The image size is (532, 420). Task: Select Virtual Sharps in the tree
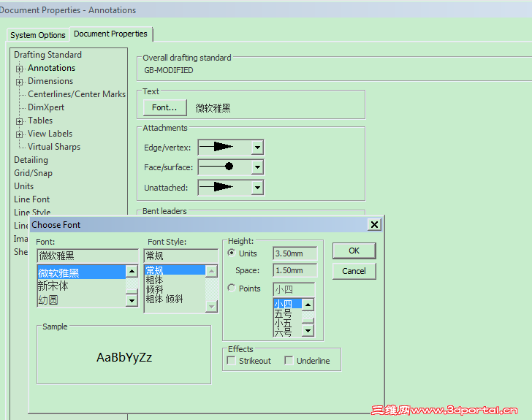pos(54,147)
